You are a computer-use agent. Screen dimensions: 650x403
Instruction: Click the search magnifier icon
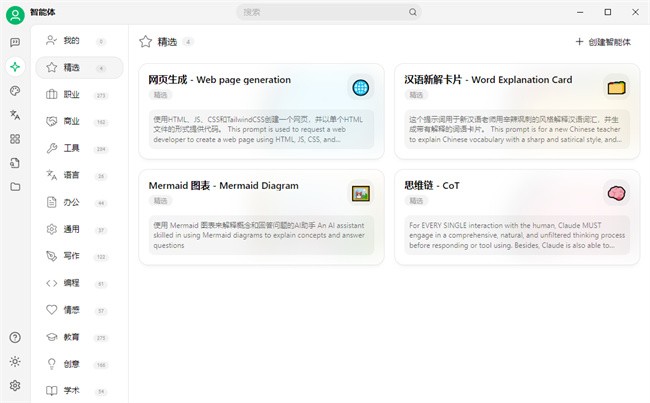(x=413, y=12)
